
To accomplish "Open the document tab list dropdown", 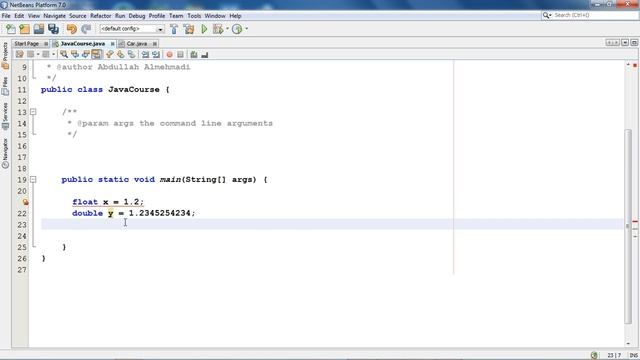I will click(x=625, y=42).
